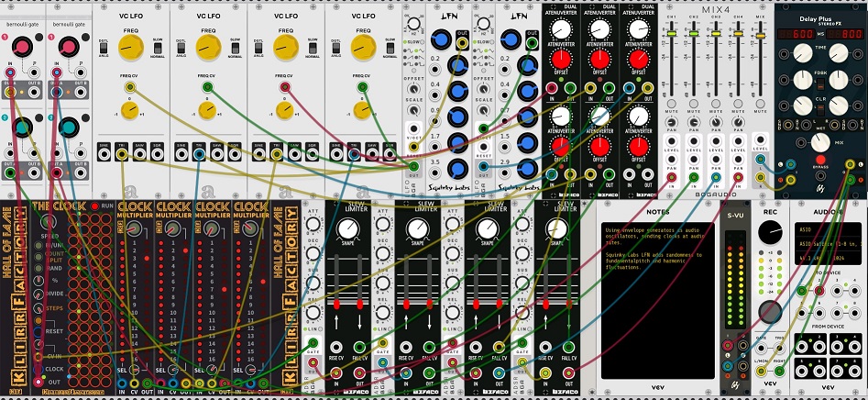The width and height of the screenshot is (868, 400).
Task: Click the 600 ms time display on Delay Plus
Action: [795, 34]
